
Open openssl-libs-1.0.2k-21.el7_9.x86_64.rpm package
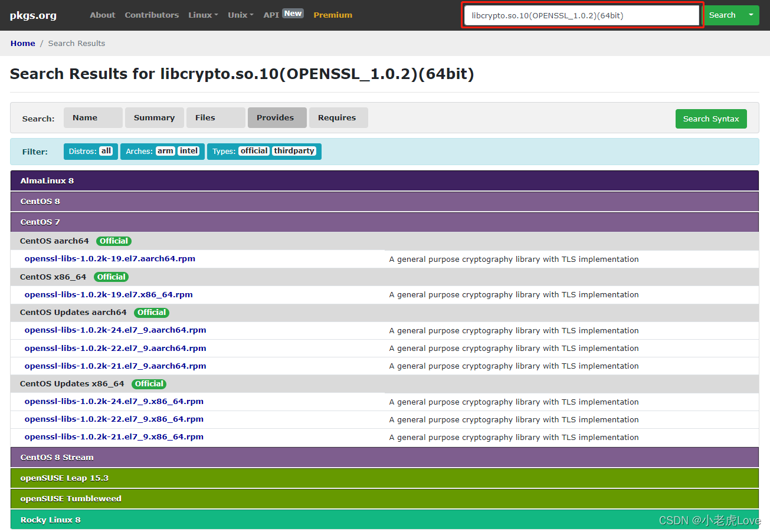point(114,437)
